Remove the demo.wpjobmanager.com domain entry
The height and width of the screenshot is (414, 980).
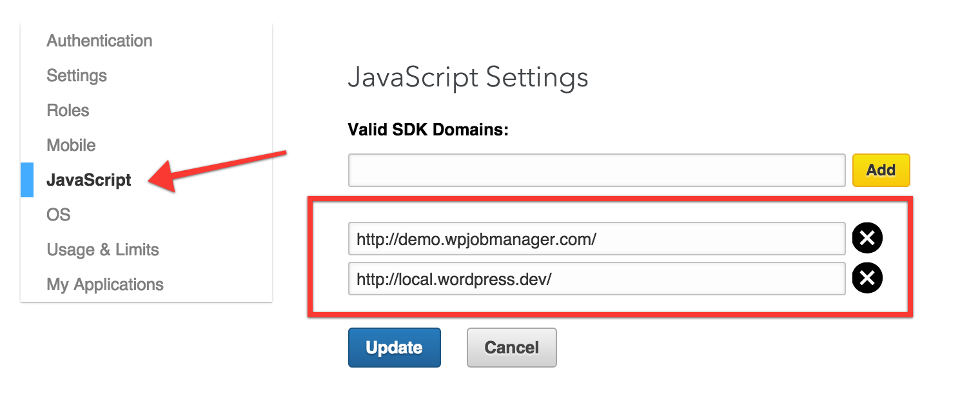[867, 239]
